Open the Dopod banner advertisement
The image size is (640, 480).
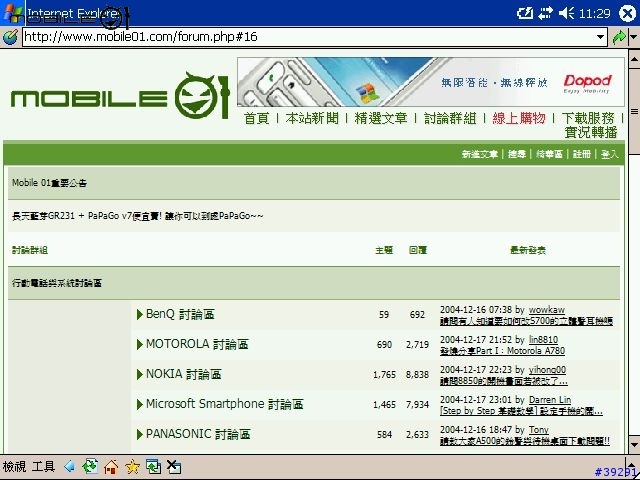pyautogui.click(x=431, y=82)
